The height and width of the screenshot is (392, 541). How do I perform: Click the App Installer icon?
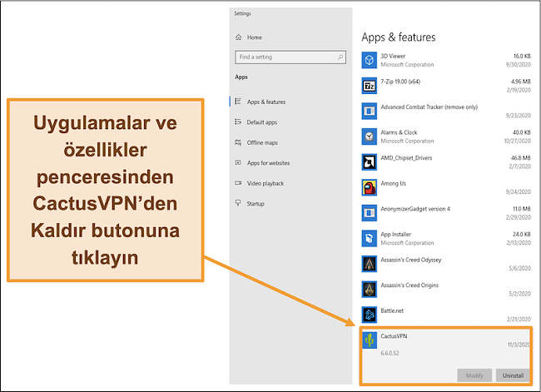[370, 238]
